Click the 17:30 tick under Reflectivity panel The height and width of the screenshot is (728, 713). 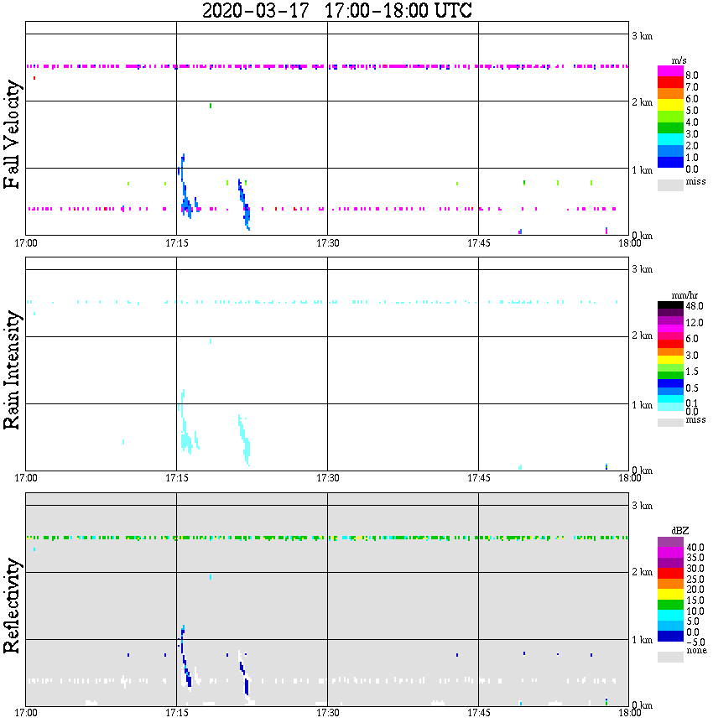pos(327,713)
